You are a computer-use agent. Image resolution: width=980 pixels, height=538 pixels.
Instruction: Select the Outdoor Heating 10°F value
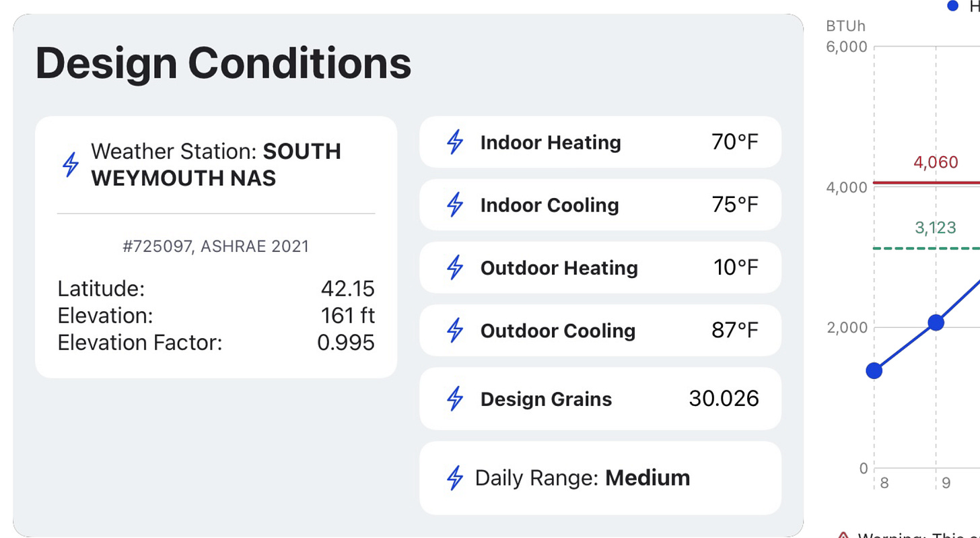coord(736,267)
